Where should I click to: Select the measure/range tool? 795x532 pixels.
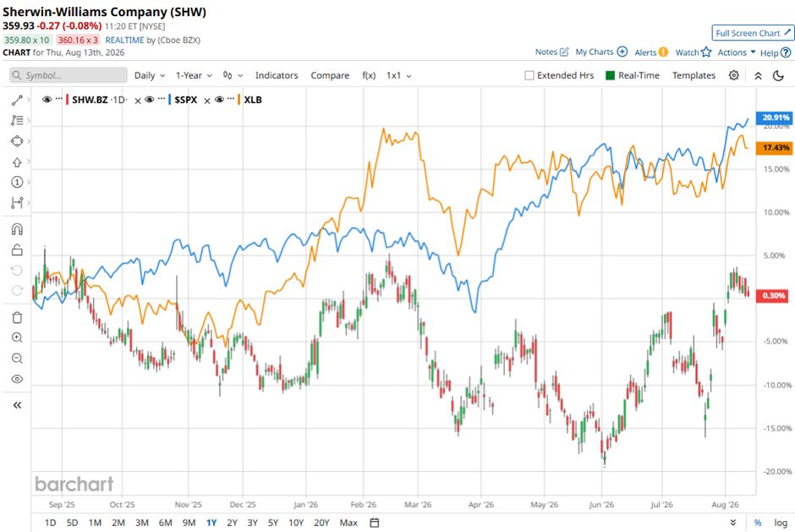click(17, 202)
